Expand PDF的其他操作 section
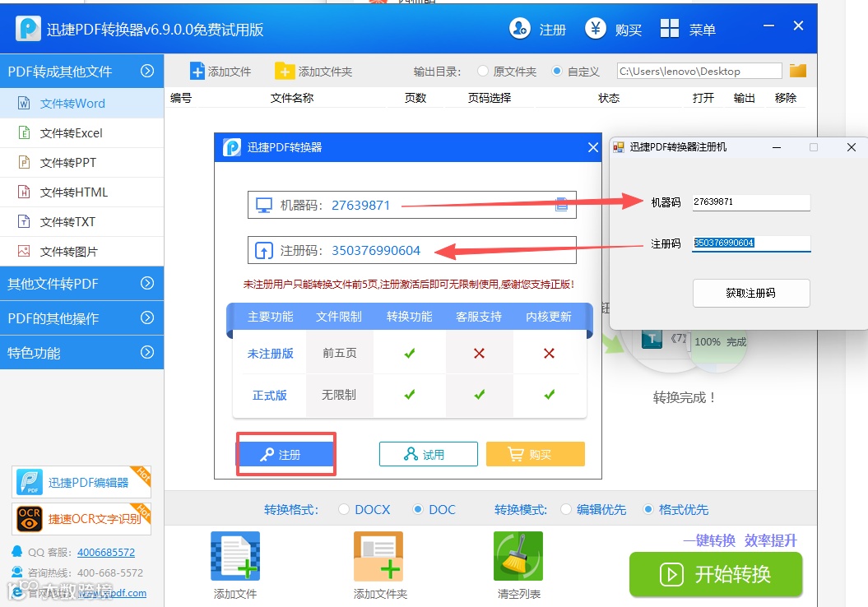 (x=82, y=318)
